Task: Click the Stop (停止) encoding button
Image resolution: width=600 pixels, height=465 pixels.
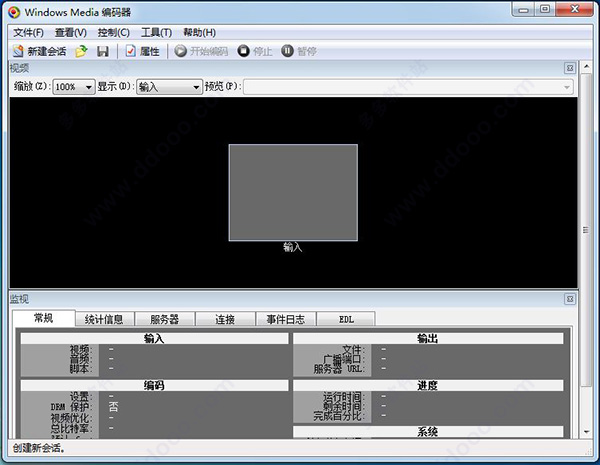Action: 254,51
